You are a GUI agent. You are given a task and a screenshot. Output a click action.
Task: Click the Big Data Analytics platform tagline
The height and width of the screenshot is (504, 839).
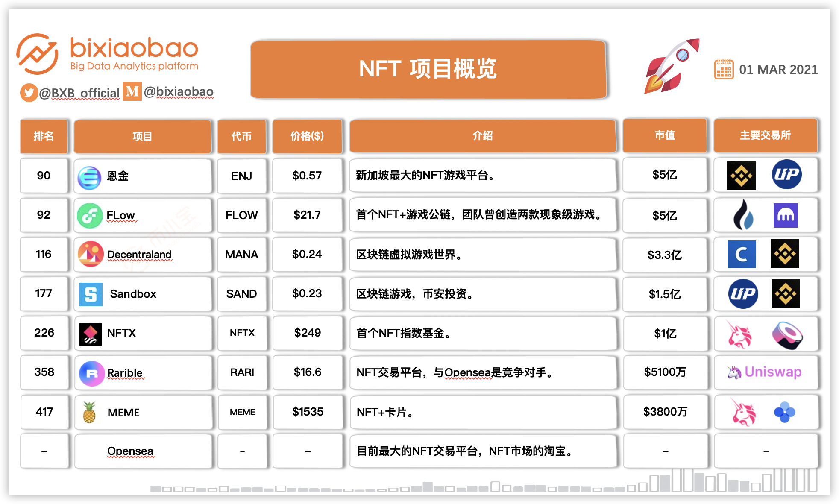click(134, 66)
